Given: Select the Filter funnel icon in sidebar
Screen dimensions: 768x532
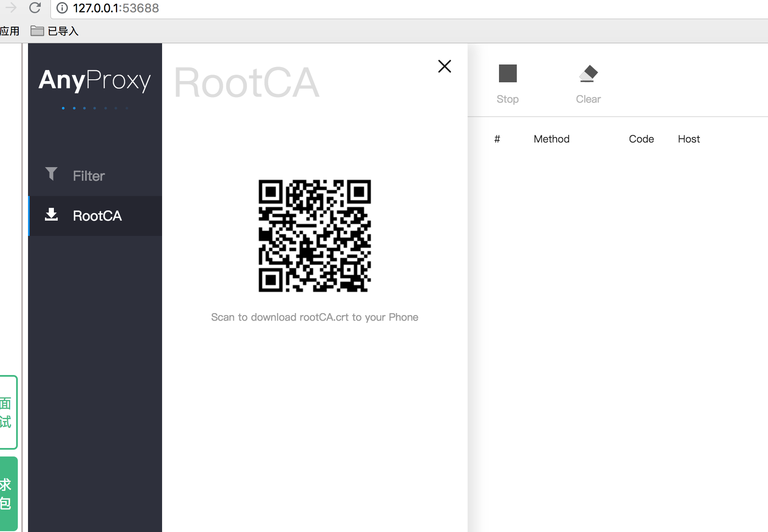Looking at the screenshot, I should click(51, 174).
